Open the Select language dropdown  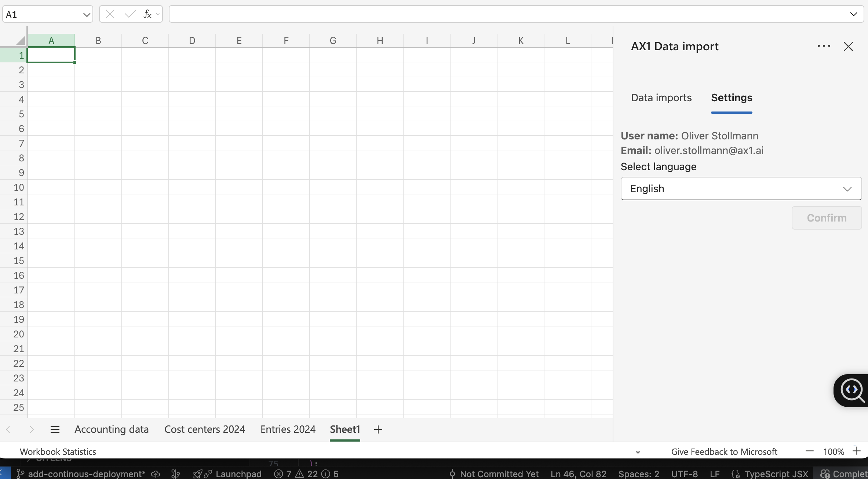(741, 189)
